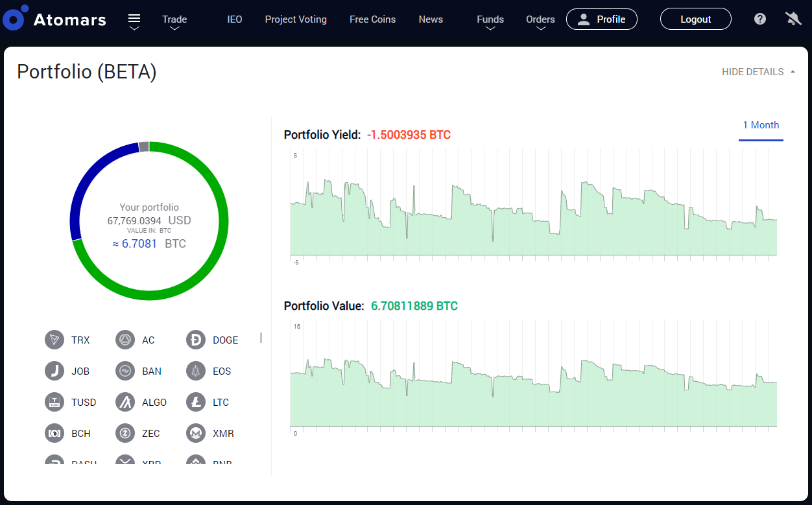Go to Project Voting

pos(296,19)
